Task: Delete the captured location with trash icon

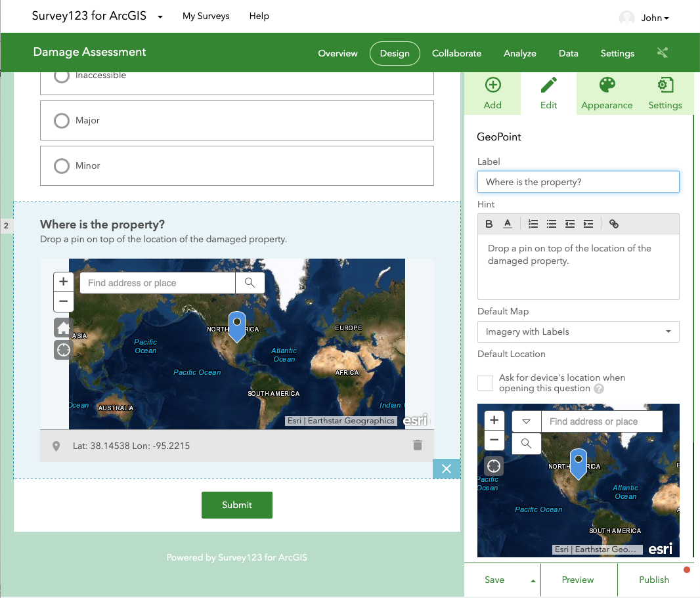Action: tap(417, 446)
